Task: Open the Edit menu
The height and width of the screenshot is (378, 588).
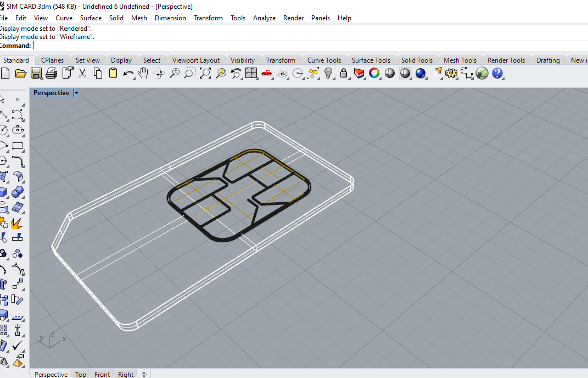Action: point(21,18)
